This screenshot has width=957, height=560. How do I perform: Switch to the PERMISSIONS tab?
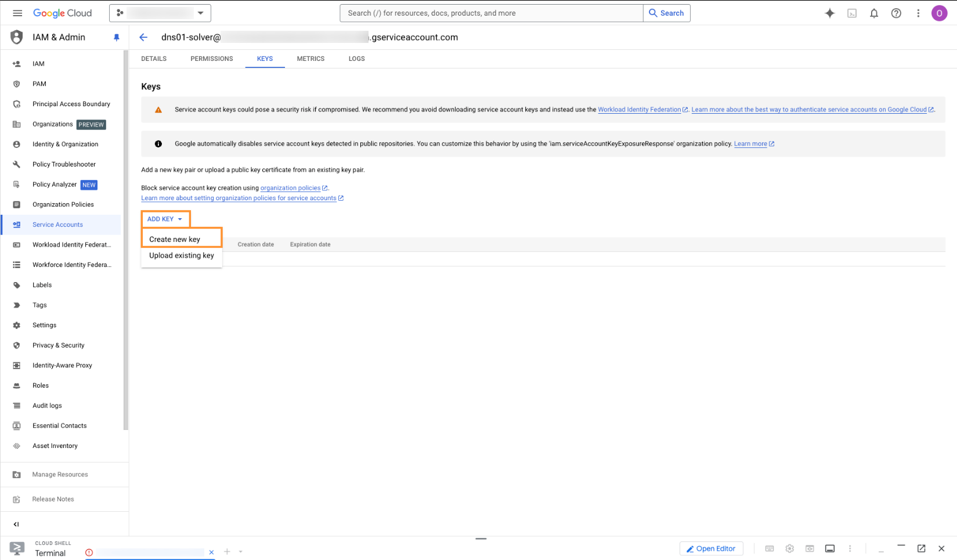(x=211, y=59)
